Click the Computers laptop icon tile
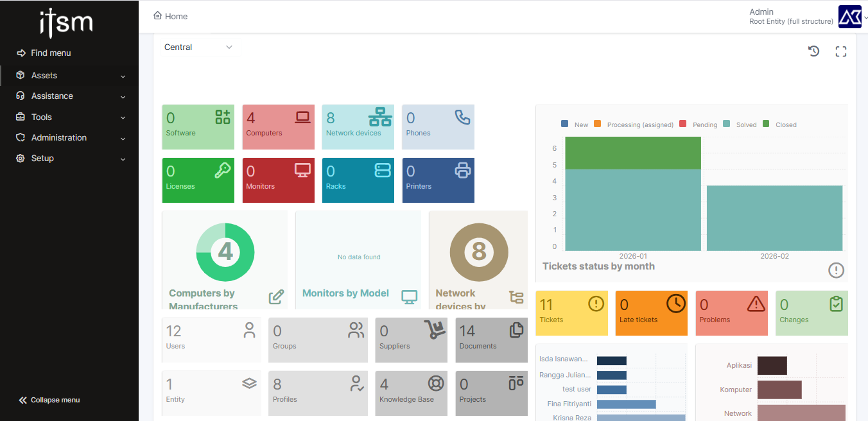Viewport: 868px width, 421px height. (x=302, y=117)
